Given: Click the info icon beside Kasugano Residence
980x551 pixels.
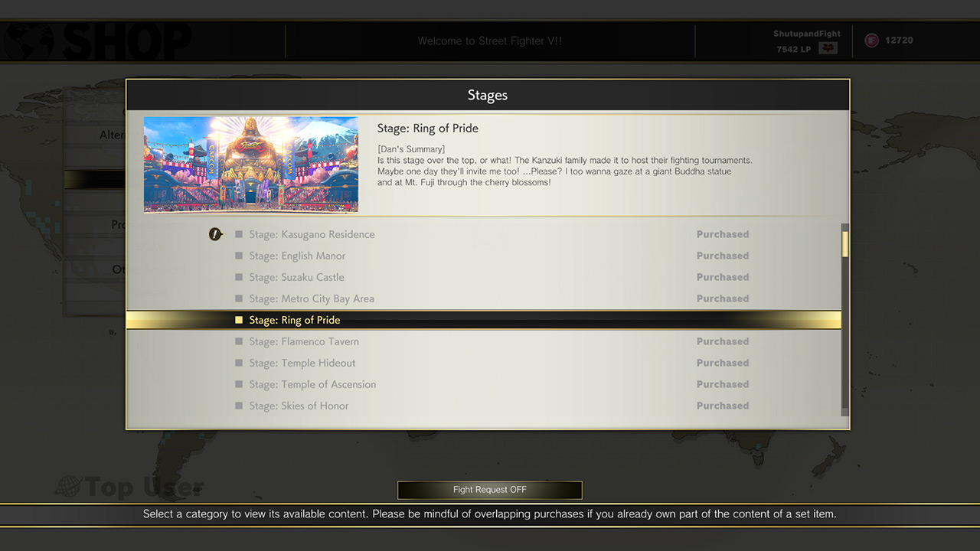Looking at the screenshot, I should (216, 234).
